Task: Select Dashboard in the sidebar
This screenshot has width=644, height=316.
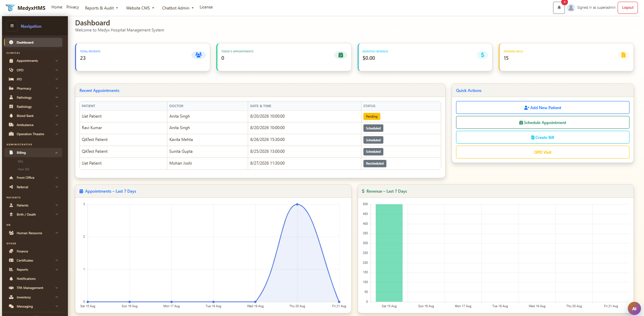Action: (33, 42)
